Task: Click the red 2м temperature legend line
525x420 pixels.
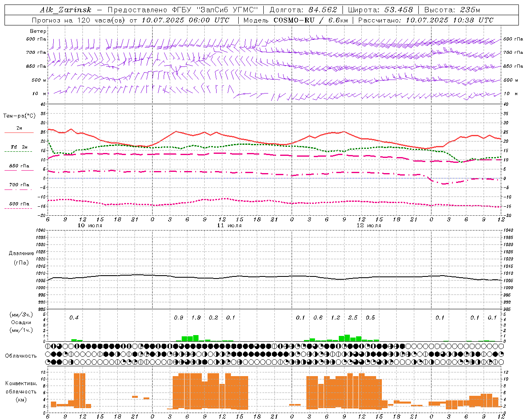Action: click(x=19, y=132)
